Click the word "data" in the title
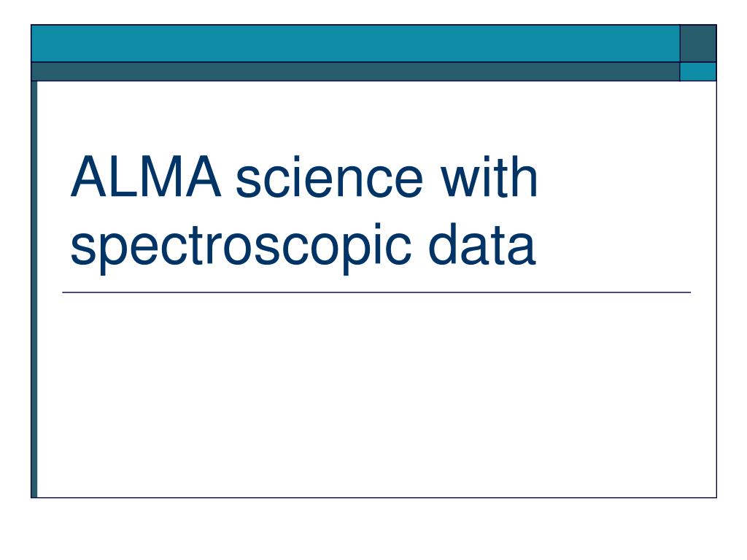This screenshot has height=560, width=747. pos(482,244)
